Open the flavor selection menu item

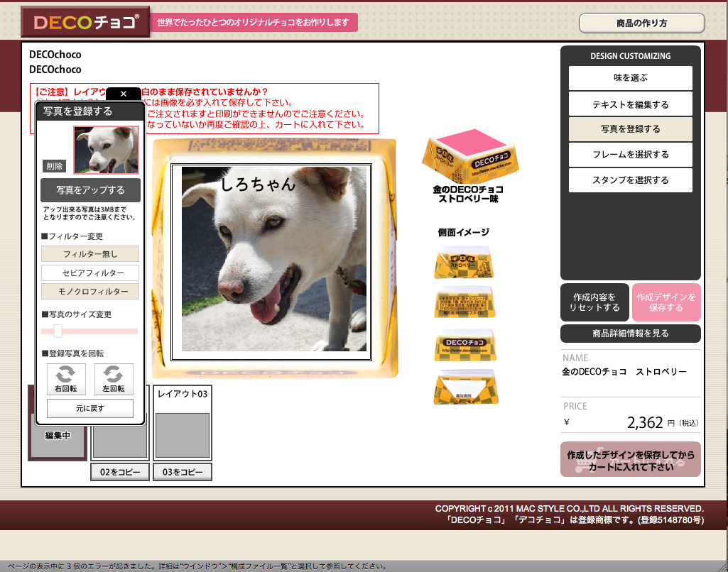(x=630, y=78)
